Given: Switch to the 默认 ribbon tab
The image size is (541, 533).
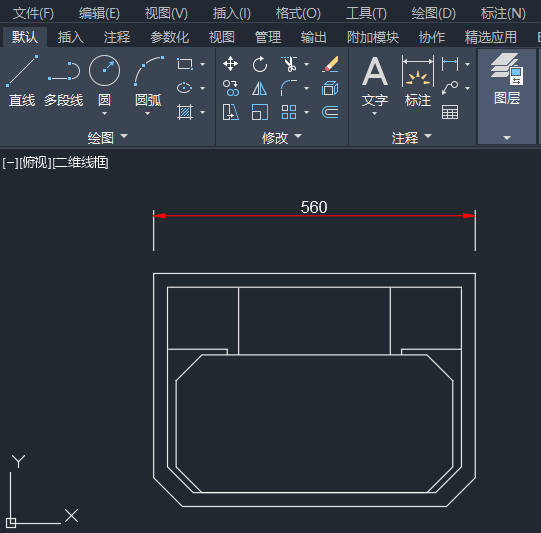Looking at the screenshot, I should click(25, 37).
